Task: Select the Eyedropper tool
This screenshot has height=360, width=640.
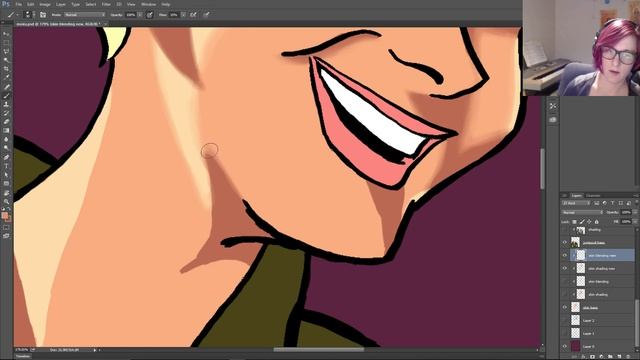Action: coord(6,78)
